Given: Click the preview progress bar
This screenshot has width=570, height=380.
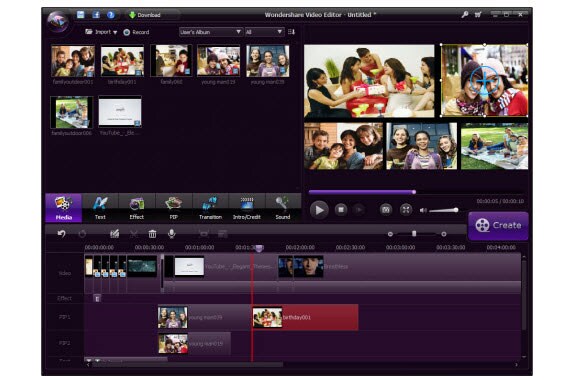Looking at the screenshot, I should (x=416, y=192).
